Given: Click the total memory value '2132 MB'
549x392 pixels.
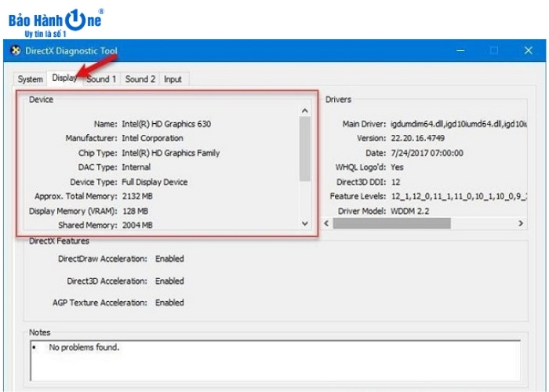Looking at the screenshot, I should 137,196.
